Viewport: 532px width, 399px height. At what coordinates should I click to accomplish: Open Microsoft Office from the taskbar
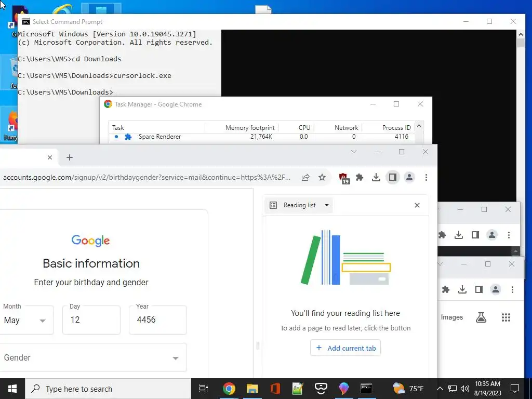(275, 389)
